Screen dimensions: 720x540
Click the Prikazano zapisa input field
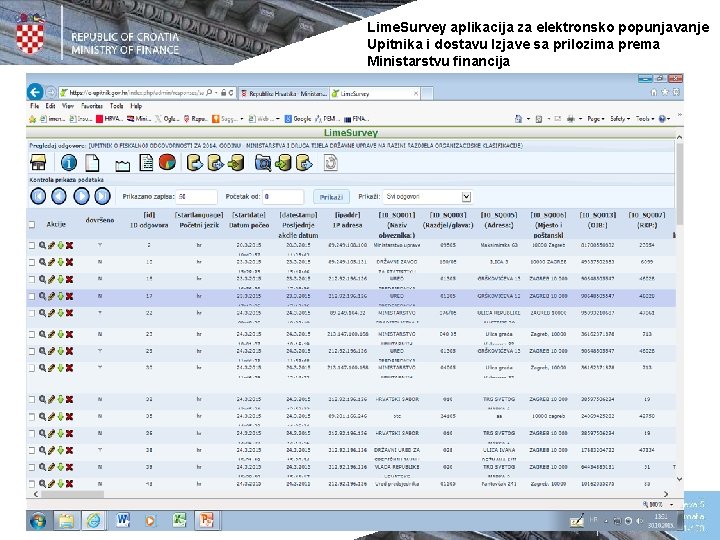[x=197, y=197]
